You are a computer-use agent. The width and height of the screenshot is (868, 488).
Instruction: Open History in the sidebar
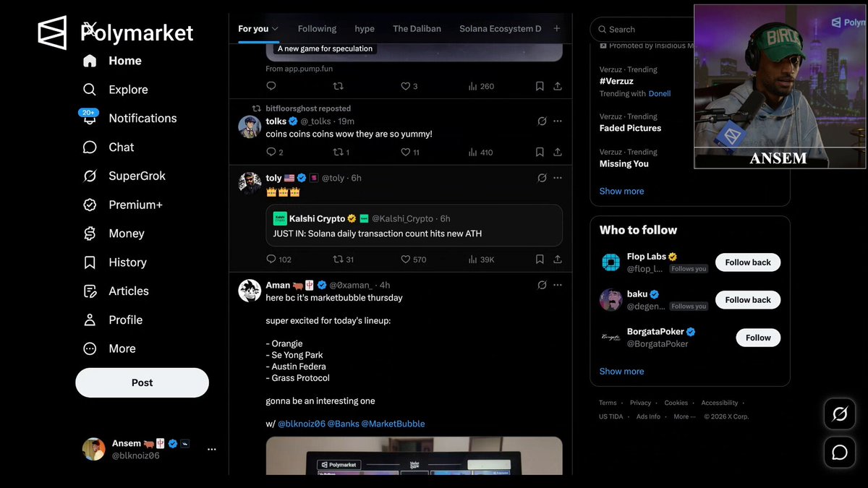pos(114,262)
